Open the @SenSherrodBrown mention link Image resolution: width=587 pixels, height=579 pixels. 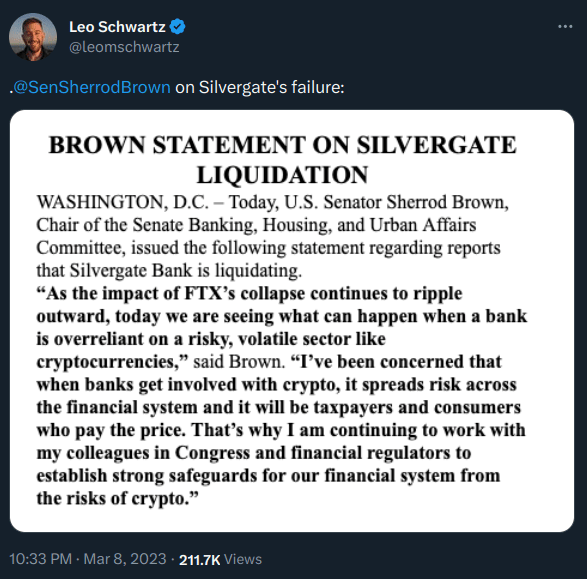tap(92, 87)
